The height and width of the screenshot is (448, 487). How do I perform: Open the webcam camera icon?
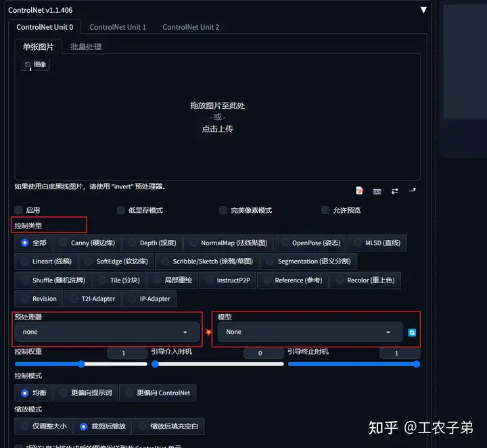point(377,191)
